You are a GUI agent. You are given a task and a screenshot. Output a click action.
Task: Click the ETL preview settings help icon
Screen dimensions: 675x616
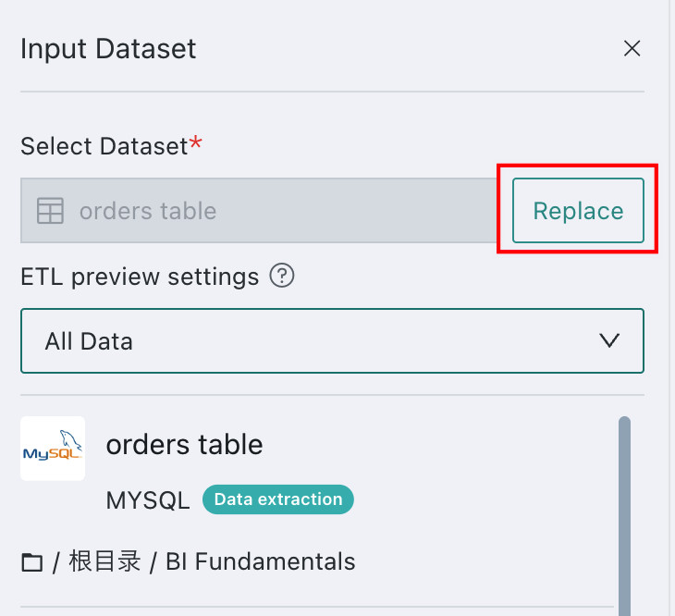point(282,276)
